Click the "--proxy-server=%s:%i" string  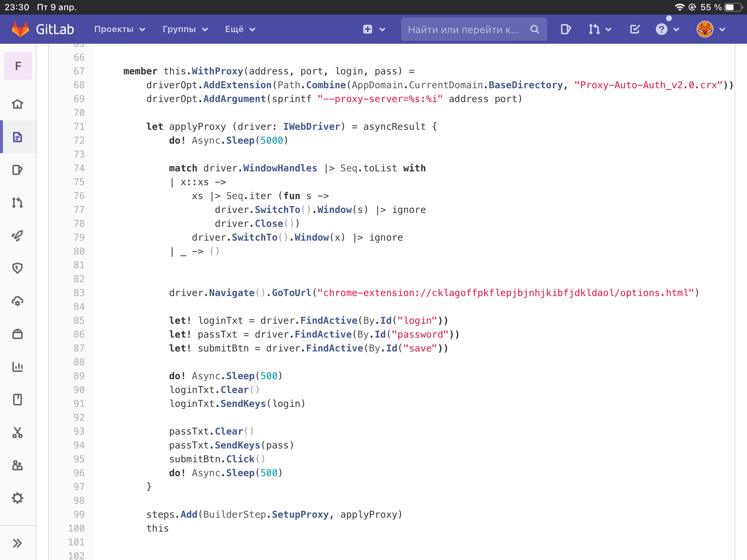[380, 99]
